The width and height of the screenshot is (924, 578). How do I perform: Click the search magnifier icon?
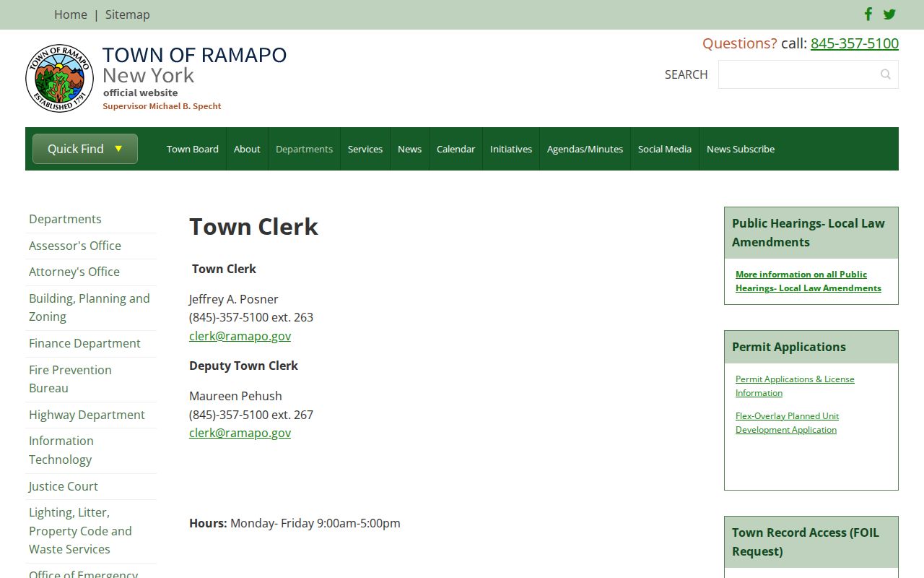886,74
